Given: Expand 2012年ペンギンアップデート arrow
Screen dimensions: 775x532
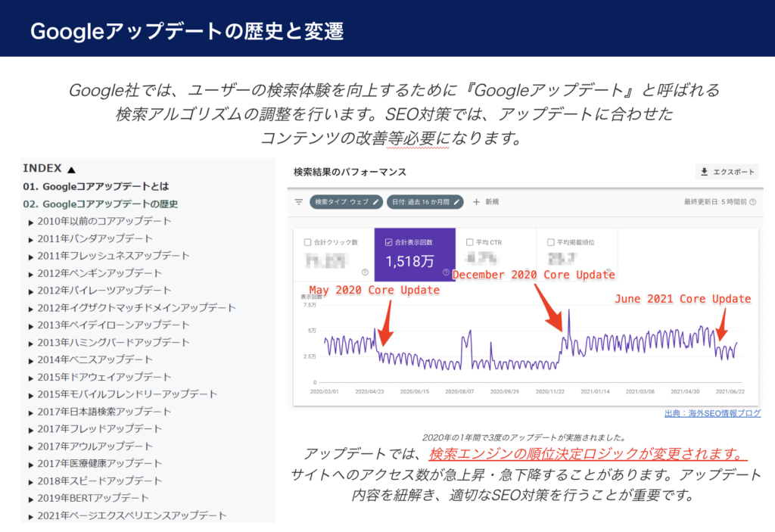Looking at the screenshot, I should [30, 275].
